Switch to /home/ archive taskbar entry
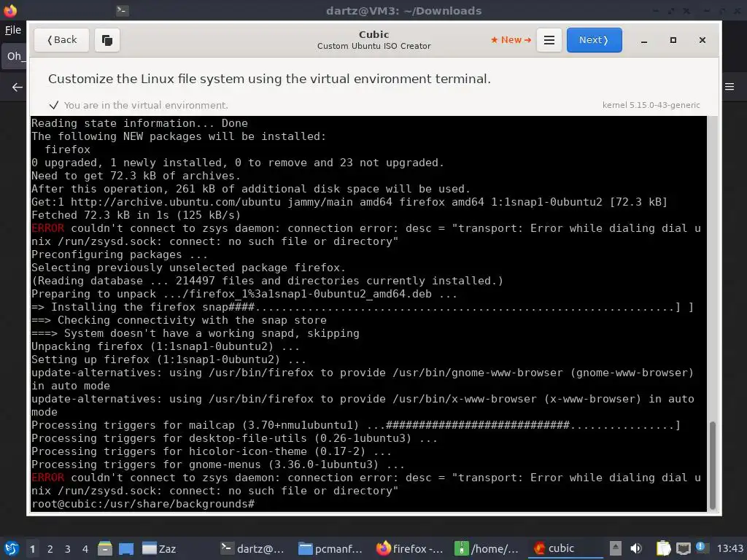The width and height of the screenshot is (747, 560). (486, 548)
